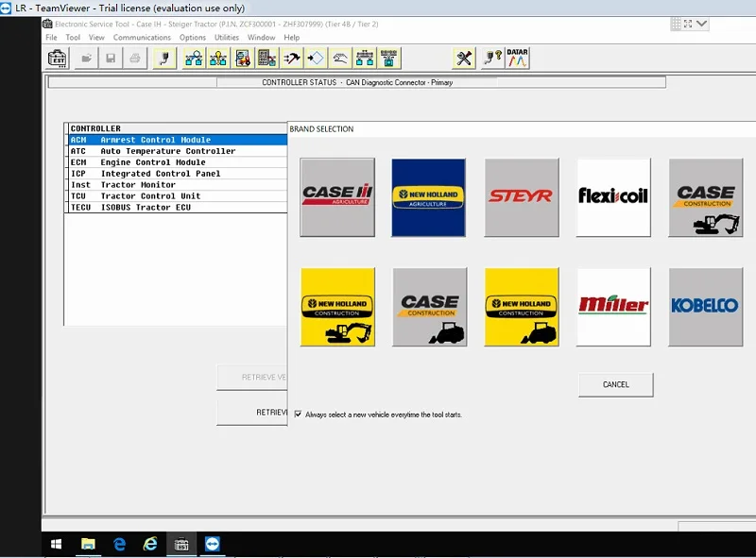756x558 pixels.
Task: Choose Case Construction with excavator tile
Action: click(705, 197)
